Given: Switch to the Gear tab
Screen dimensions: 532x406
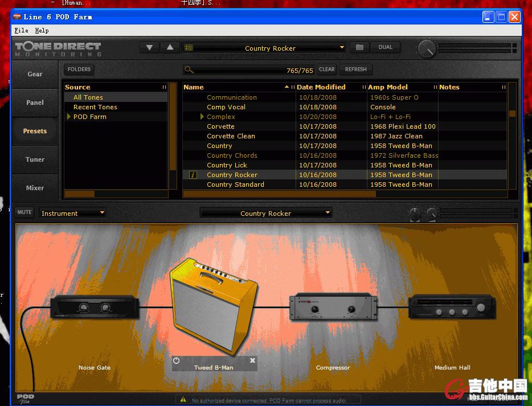Looking at the screenshot, I should tap(35, 74).
